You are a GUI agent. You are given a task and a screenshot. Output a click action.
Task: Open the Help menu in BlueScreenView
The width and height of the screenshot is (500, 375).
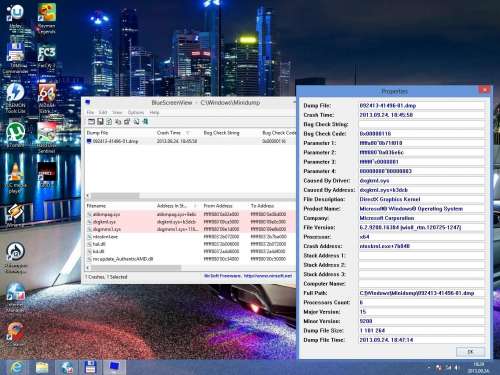click(154, 112)
